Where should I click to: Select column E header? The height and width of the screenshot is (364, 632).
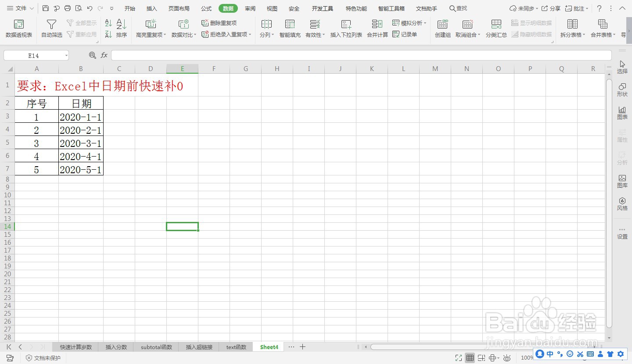click(182, 69)
